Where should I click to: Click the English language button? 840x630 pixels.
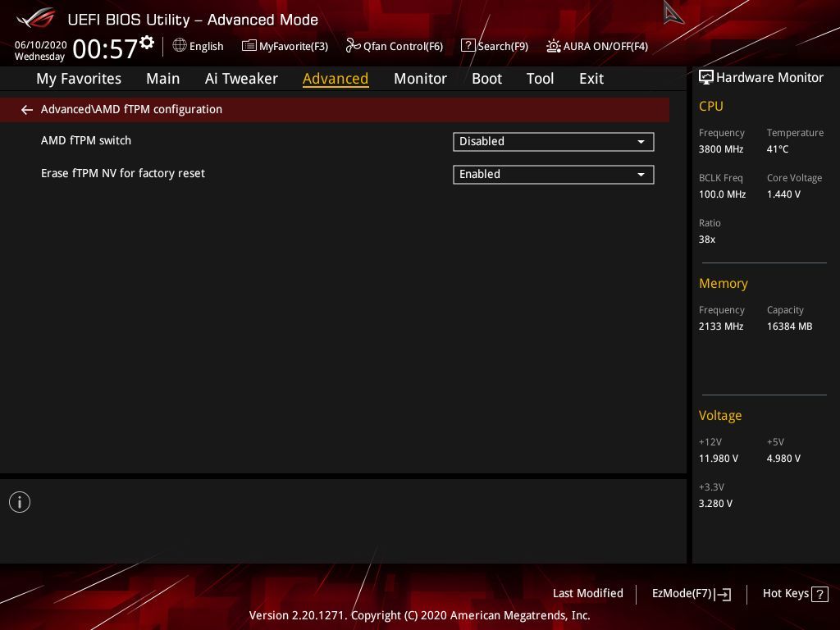pos(199,46)
